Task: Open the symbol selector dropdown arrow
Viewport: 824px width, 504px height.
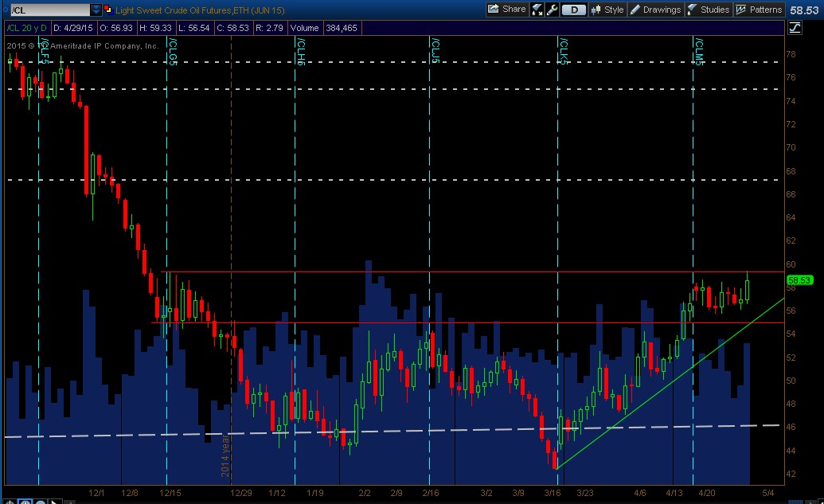Action: pos(96,10)
